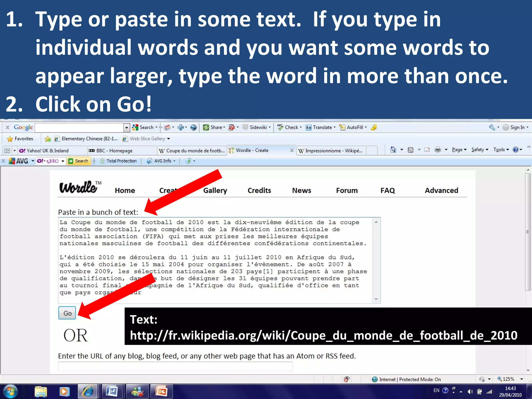Click the Go button below the text box
This screenshot has height=399, width=532.
click(67, 313)
